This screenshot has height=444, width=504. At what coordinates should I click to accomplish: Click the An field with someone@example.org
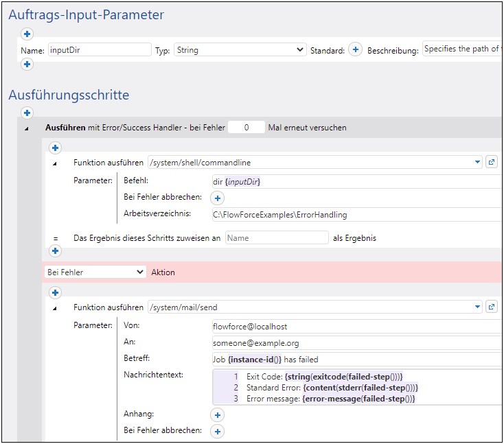pos(357,342)
